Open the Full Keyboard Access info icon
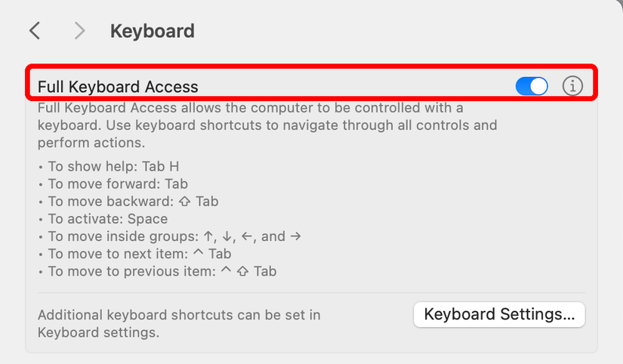This screenshot has height=364, width=623. click(573, 87)
